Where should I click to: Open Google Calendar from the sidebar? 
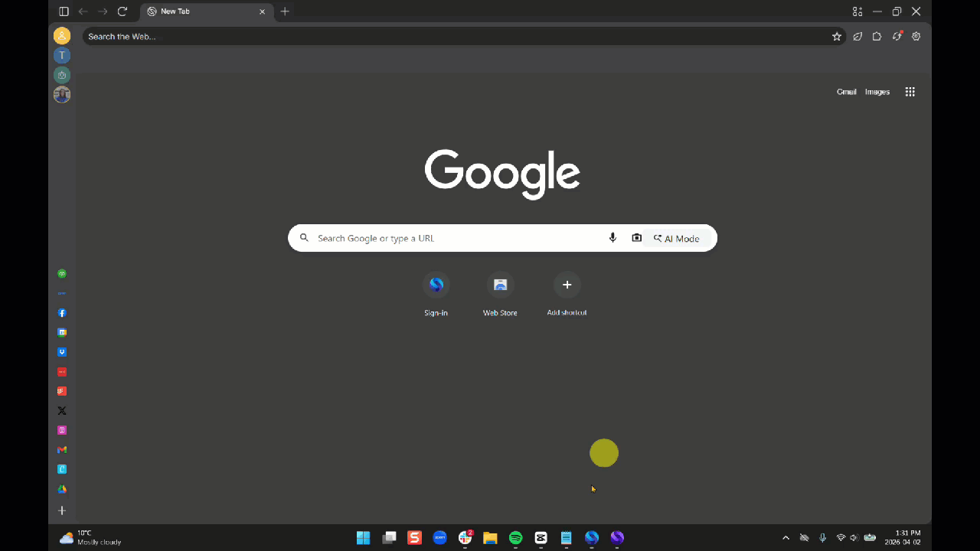tap(62, 332)
